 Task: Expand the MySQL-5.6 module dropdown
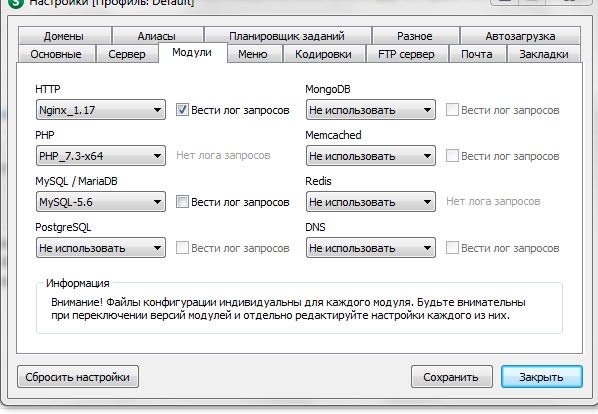101,202
